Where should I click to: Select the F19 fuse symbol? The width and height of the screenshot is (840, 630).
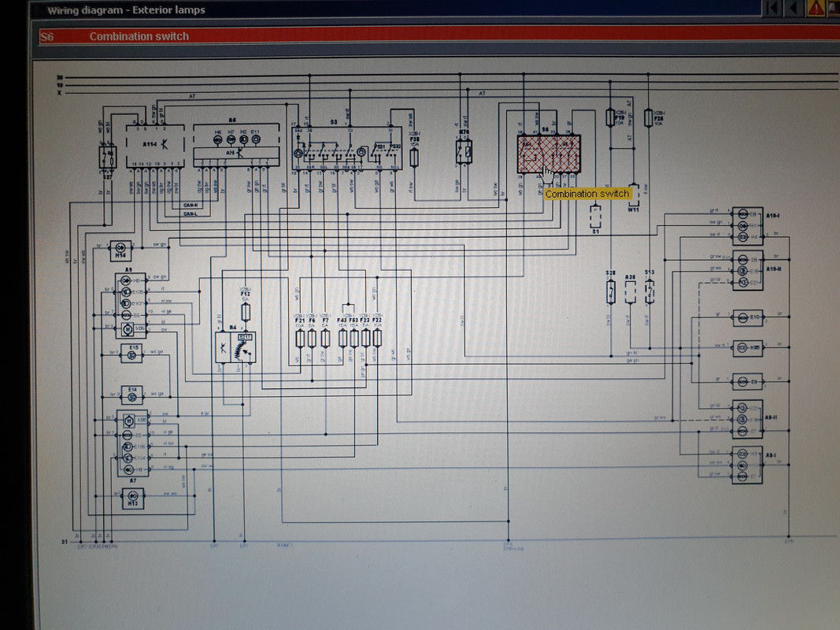point(609,118)
